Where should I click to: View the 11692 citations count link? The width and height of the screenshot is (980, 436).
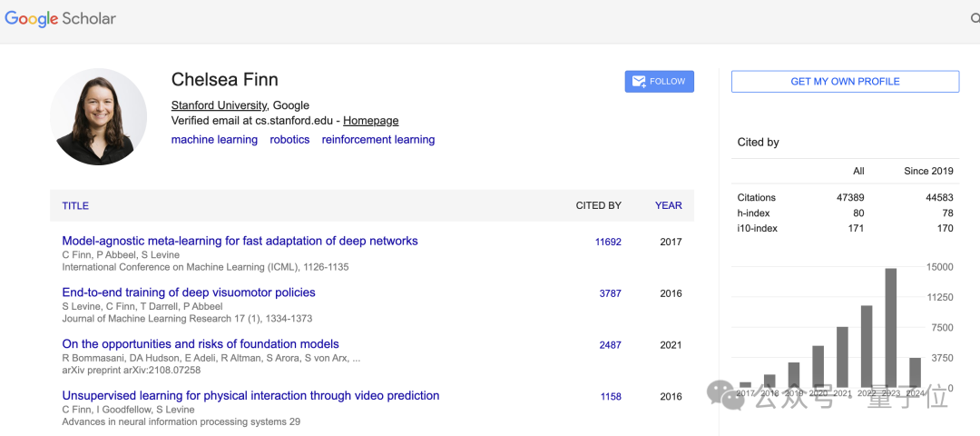coord(608,243)
